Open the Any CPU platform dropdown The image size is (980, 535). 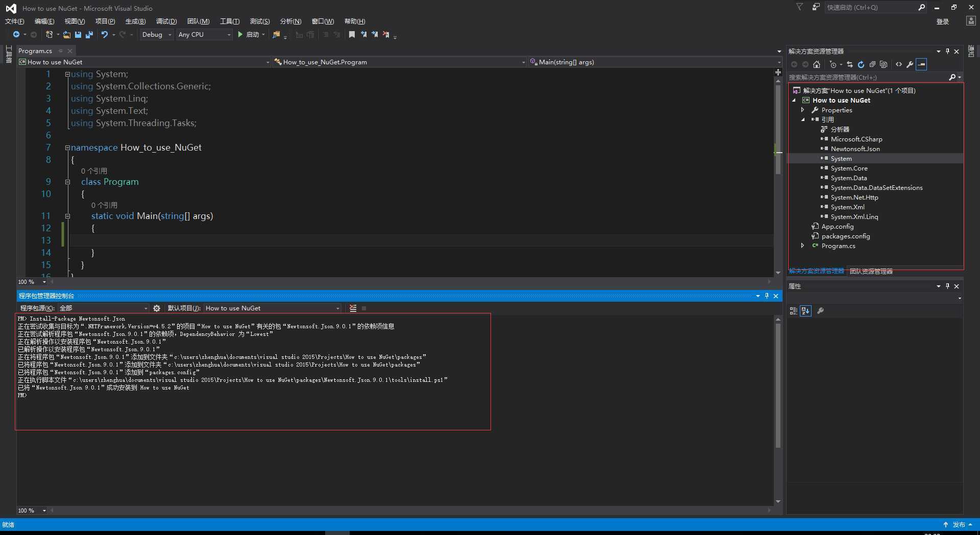point(204,35)
